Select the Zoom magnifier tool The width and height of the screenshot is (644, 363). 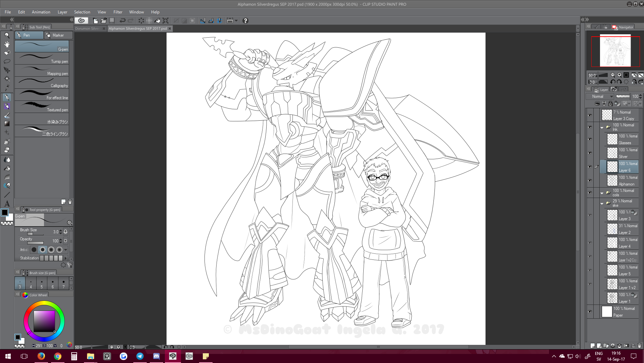[7, 35]
